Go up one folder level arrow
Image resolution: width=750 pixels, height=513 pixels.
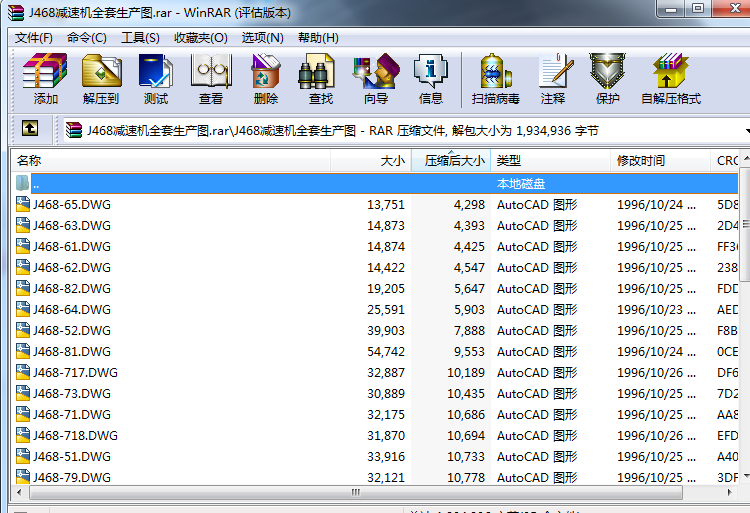pyautogui.click(x=30, y=128)
